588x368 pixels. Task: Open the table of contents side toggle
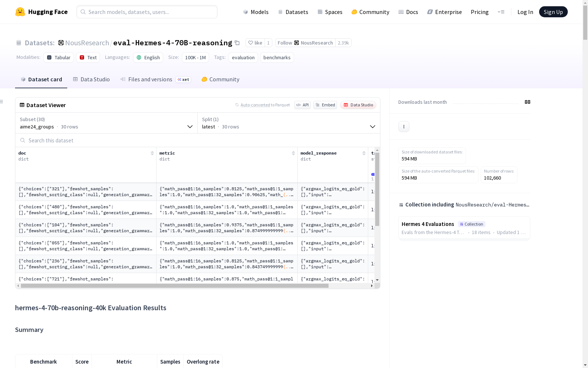tap(2, 102)
